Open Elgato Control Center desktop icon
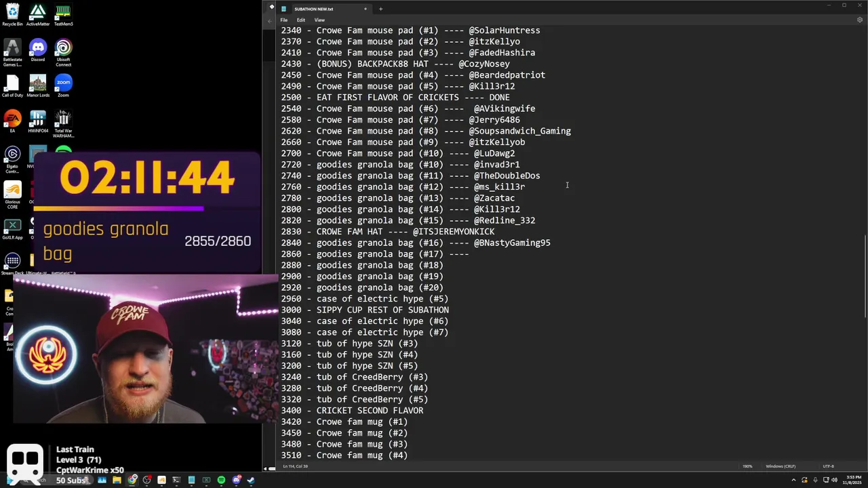Viewport: 868px width, 488px height. click(12, 159)
